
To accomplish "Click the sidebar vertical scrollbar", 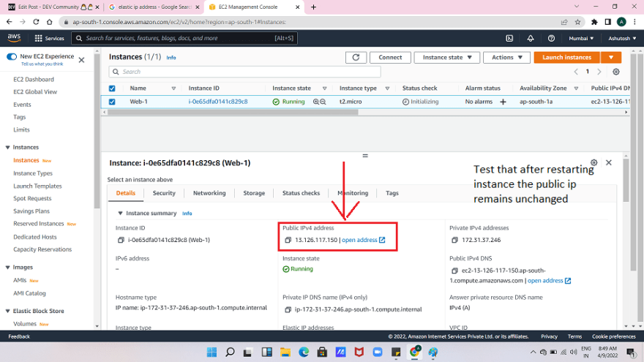I will tap(97, 132).
